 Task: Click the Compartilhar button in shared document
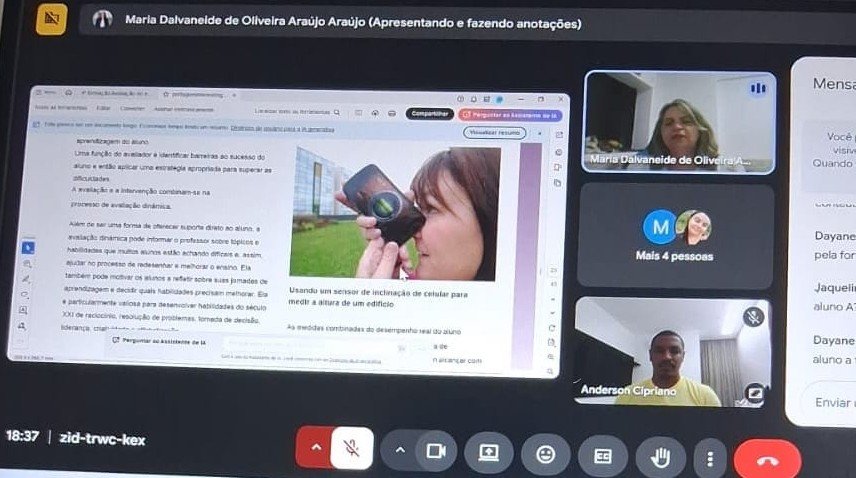point(430,113)
